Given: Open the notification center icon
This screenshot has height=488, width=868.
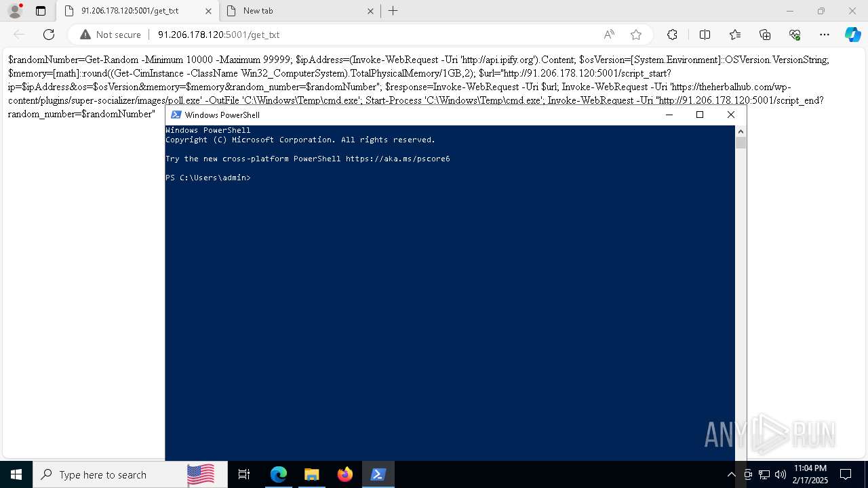Looking at the screenshot, I should coord(846,474).
